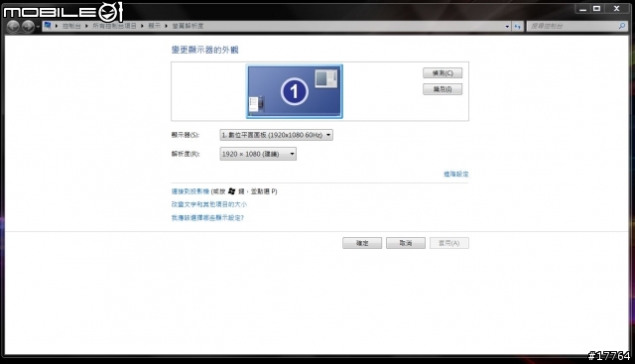Screen dimensions: 635x364
Task: Open recent pages dropdown beside navigation arrows
Action: click(38, 27)
